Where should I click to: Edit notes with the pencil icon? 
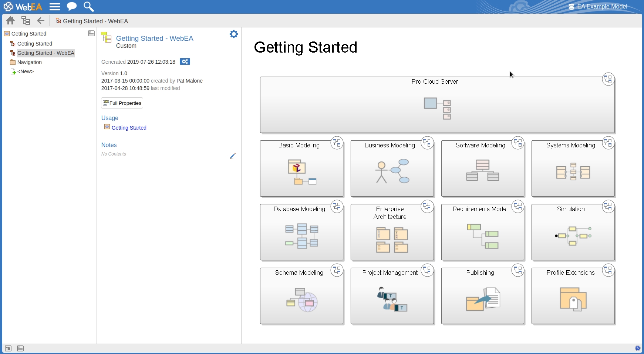coord(232,156)
